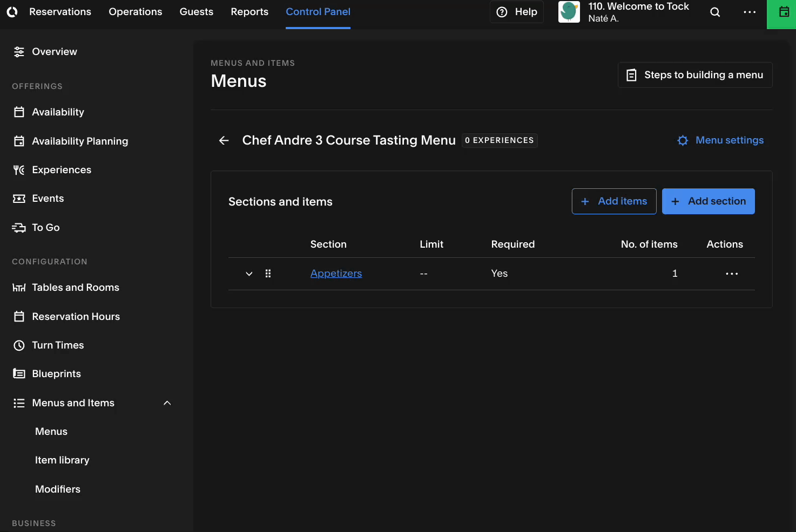Collapse the Menus and Items group

tap(167, 403)
